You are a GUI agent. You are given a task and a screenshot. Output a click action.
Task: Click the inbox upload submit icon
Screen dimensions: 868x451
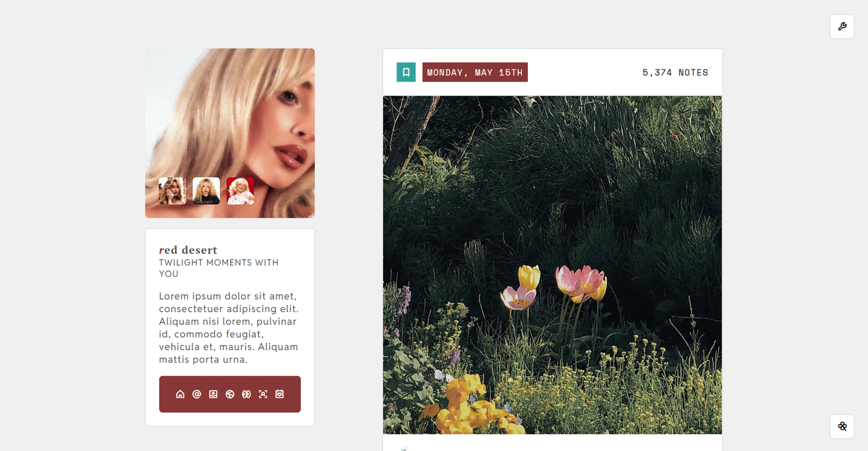(x=214, y=394)
